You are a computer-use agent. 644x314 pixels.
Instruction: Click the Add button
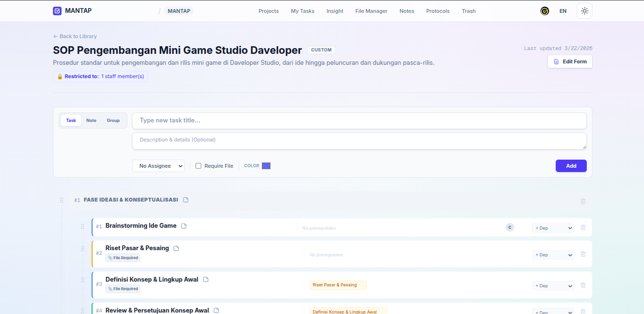(x=571, y=166)
